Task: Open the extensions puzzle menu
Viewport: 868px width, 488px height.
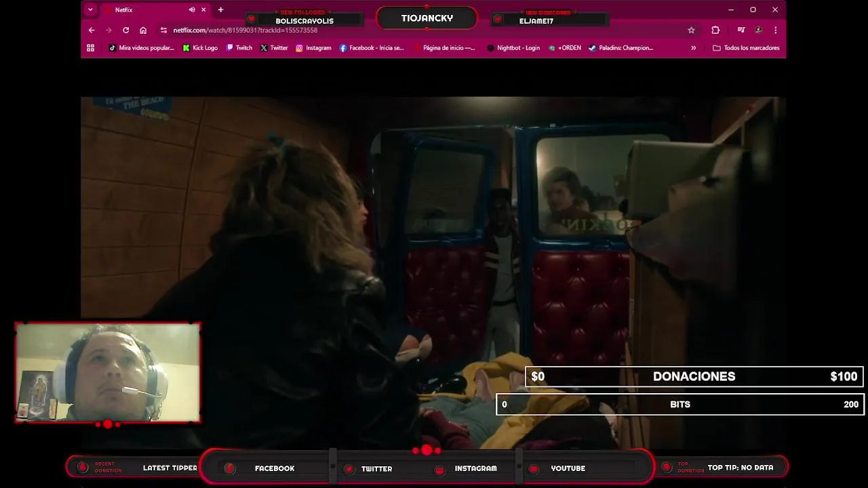Action: point(715,30)
